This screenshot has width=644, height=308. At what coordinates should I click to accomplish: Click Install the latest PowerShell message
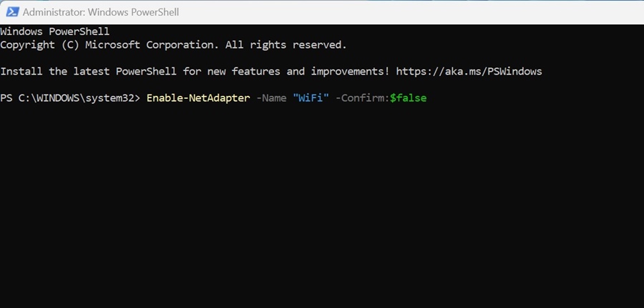click(x=88, y=72)
